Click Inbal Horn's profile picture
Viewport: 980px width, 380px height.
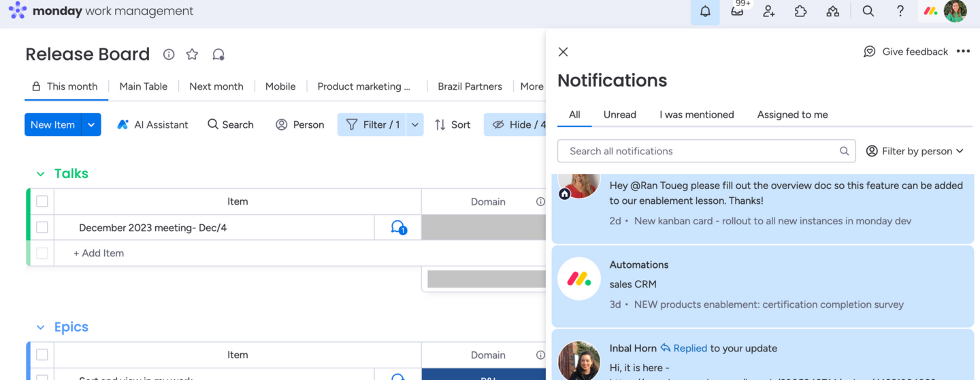point(579,360)
